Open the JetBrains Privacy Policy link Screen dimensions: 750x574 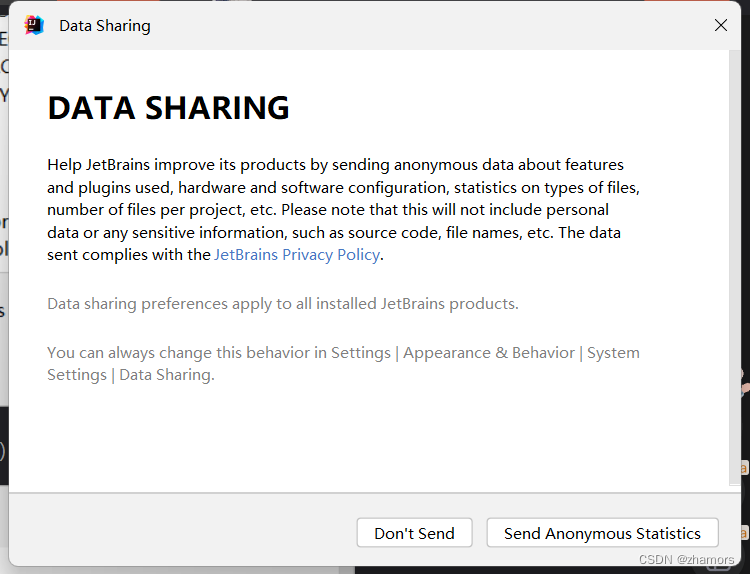pyautogui.click(x=297, y=255)
